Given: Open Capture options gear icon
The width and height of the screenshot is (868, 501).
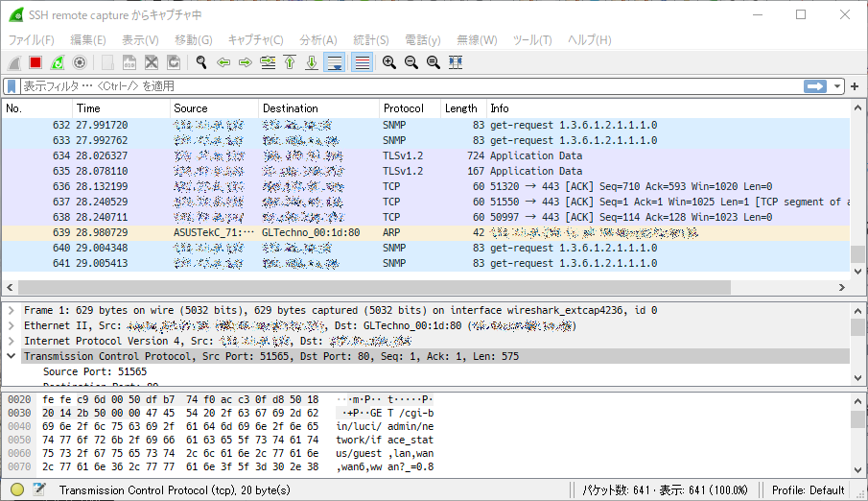Looking at the screenshot, I should [80, 62].
